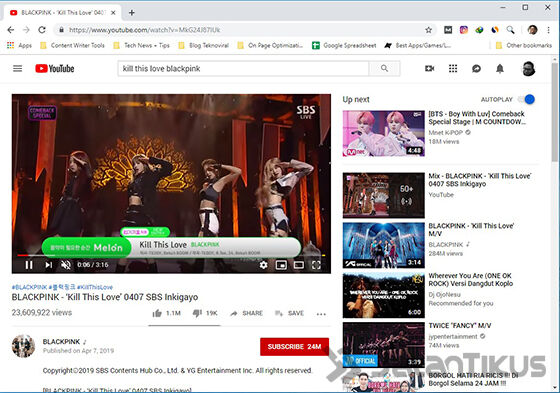Click the video progress bar
Viewport: 560px width, 393px height.
coord(171,255)
